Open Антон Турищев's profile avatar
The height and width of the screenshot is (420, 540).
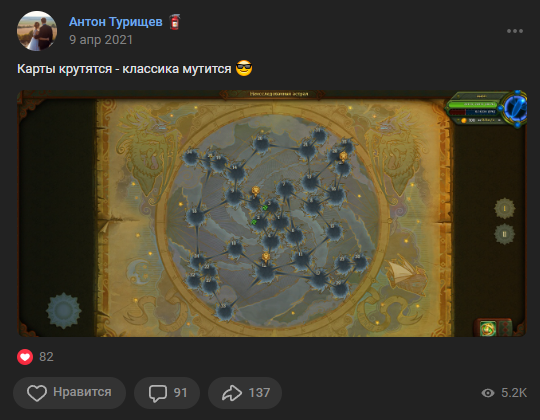[x=37, y=31]
